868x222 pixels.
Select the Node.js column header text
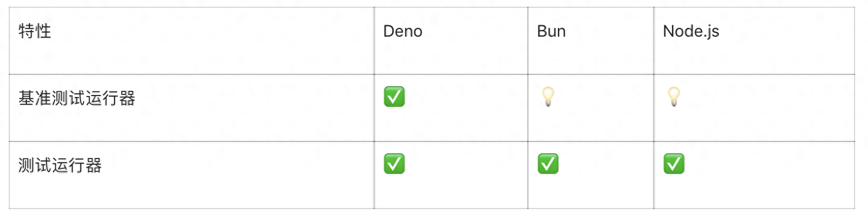click(691, 31)
